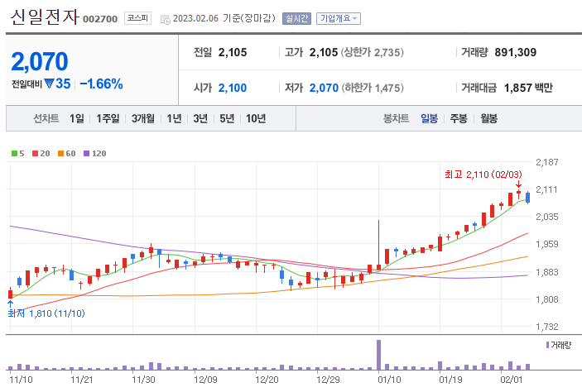Screen dimensions: 582x392
Task: Click the current price 2,070
Action: point(40,61)
